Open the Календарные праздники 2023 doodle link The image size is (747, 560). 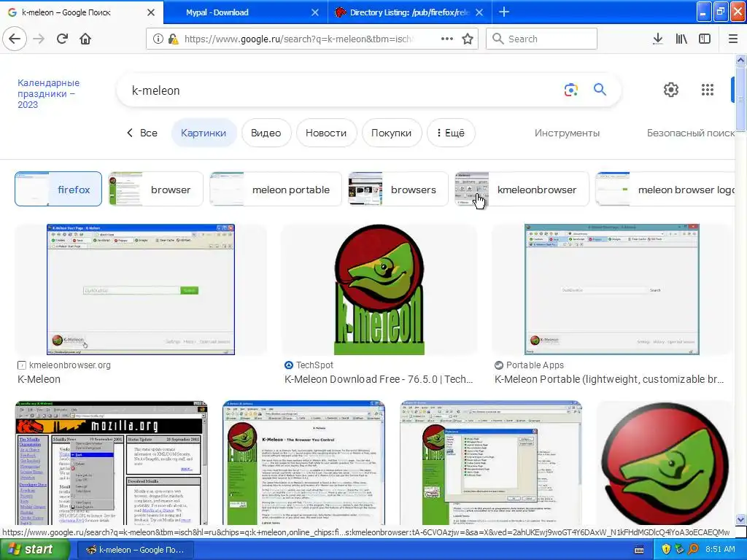pos(48,93)
